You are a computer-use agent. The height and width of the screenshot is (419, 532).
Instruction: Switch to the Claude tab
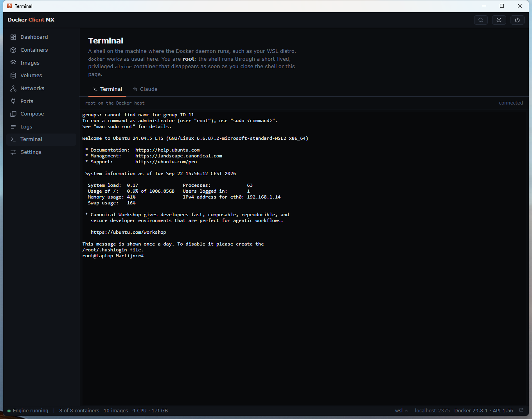(145, 89)
